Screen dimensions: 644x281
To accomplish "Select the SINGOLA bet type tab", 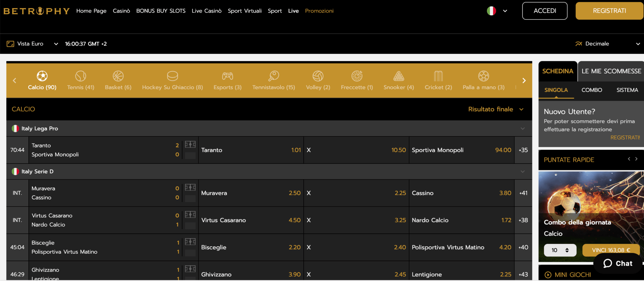I will pyautogui.click(x=556, y=90).
